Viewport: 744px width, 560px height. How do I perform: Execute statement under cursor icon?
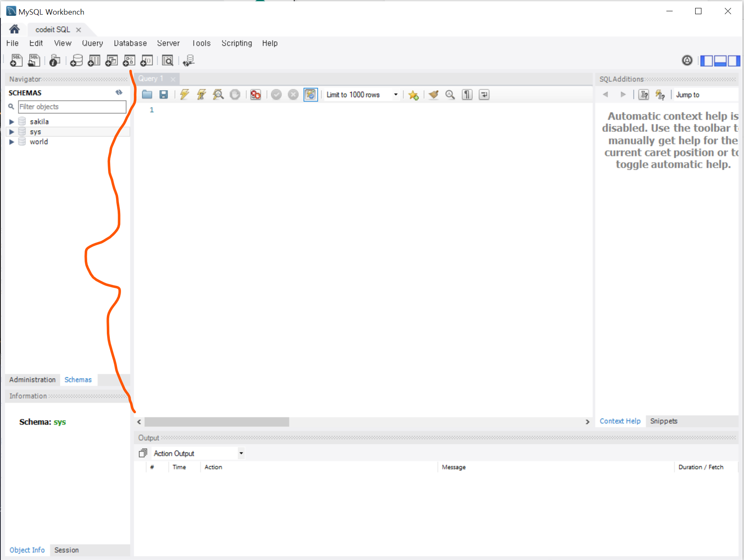(x=202, y=95)
